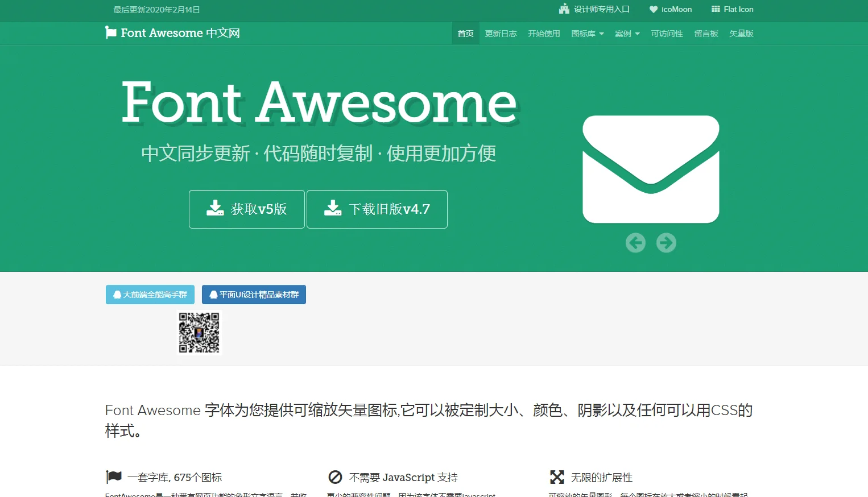Image resolution: width=868 pixels, height=497 pixels.
Task: Open the 图标库 dropdown menu
Action: tap(588, 34)
